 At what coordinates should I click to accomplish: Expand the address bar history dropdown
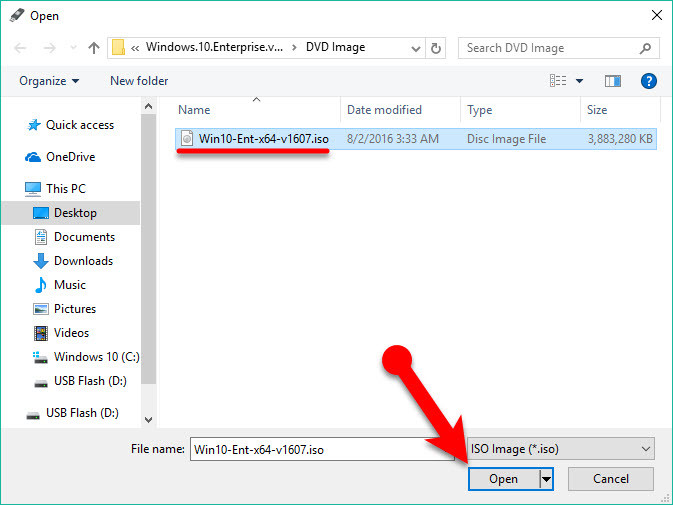pyautogui.click(x=415, y=48)
